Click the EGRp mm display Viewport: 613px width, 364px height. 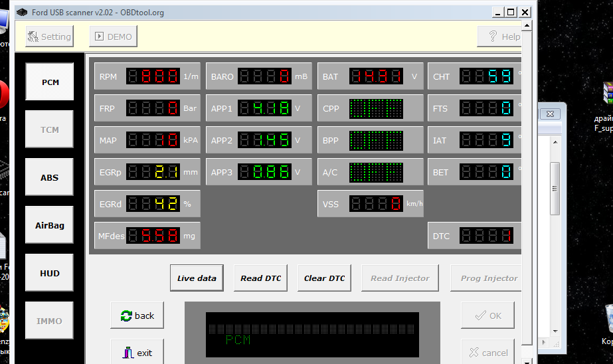[153, 172]
